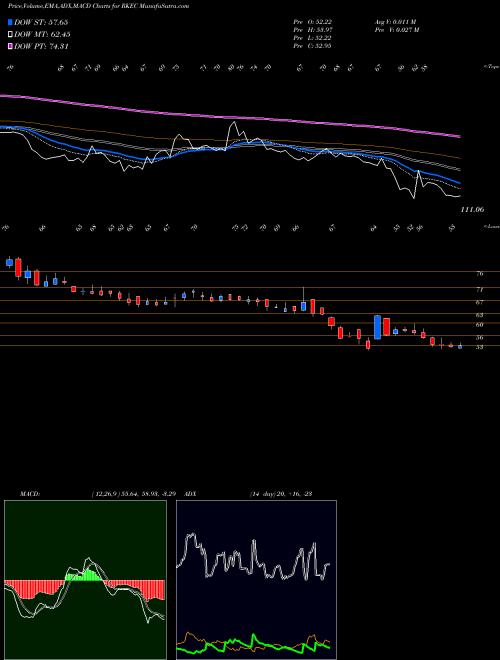Click the 'Pre V: 0.027 M' volume text
The width and height of the screenshot is (500, 660).
(x=397, y=30)
